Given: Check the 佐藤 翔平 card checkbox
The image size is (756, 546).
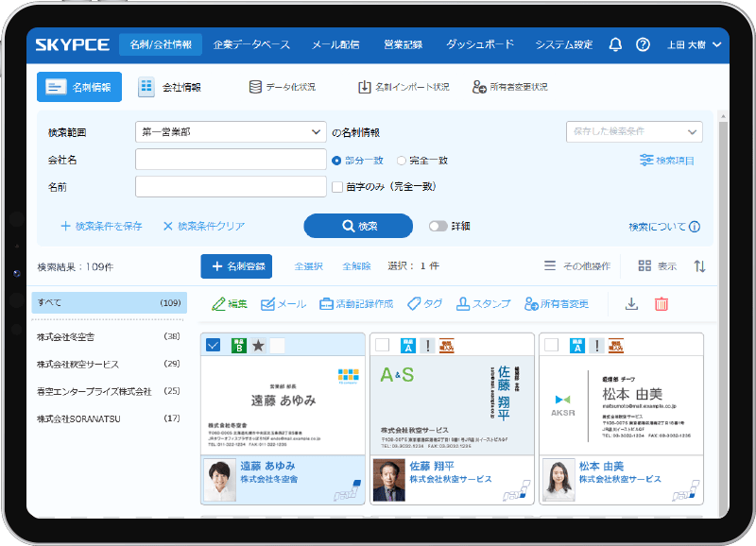Looking at the screenshot, I should [x=383, y=345].
